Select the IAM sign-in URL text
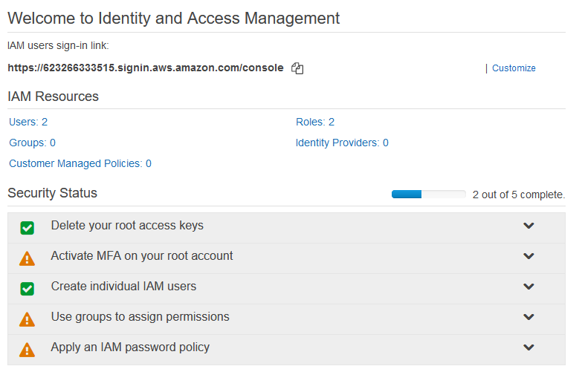This screenshot has height=392, width=582. [x=146, y=68]
